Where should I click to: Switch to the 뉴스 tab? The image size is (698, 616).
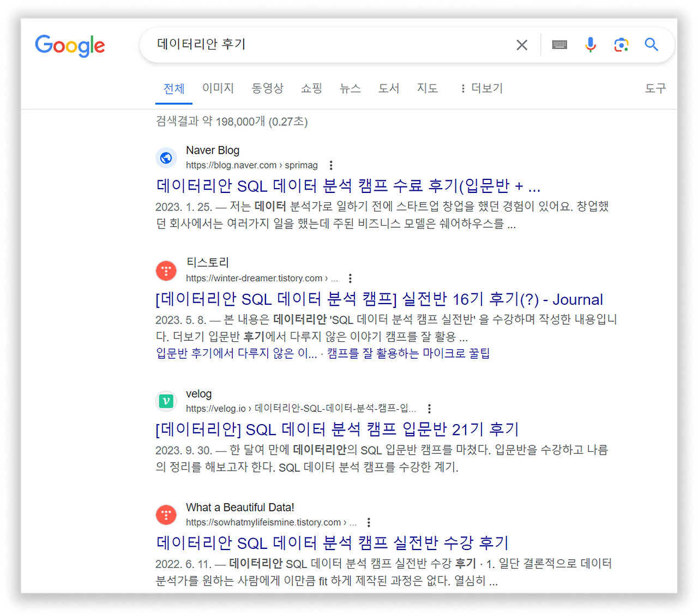pos(350,88)
